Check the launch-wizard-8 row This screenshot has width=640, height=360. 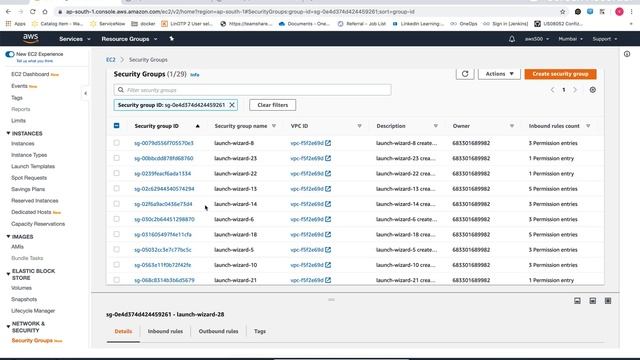pos(117,143)
